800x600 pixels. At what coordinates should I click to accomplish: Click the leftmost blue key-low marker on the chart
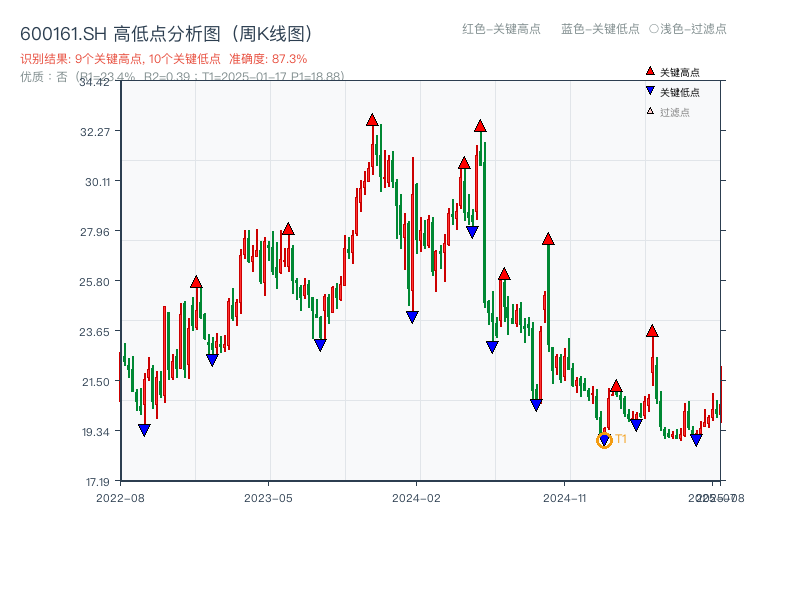pos(144,429)
